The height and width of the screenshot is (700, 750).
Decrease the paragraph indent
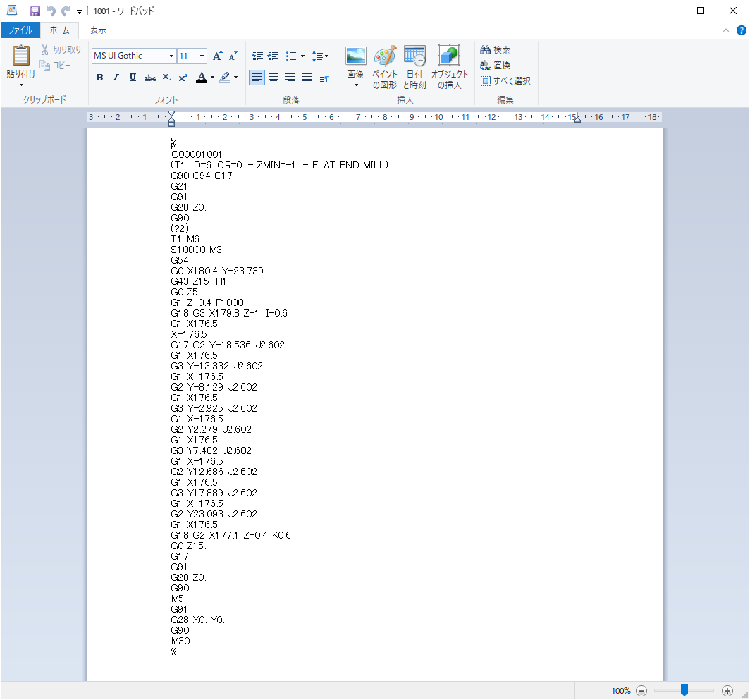(x=257, y=56)
